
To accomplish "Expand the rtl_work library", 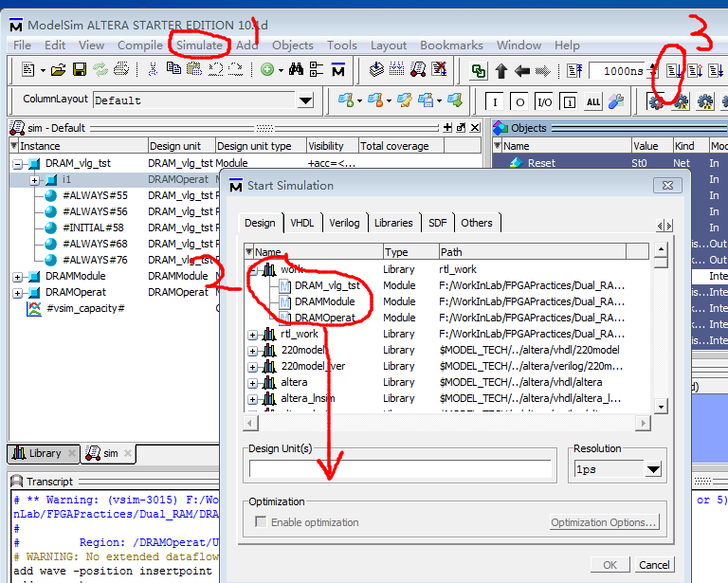I will (252, 335).
